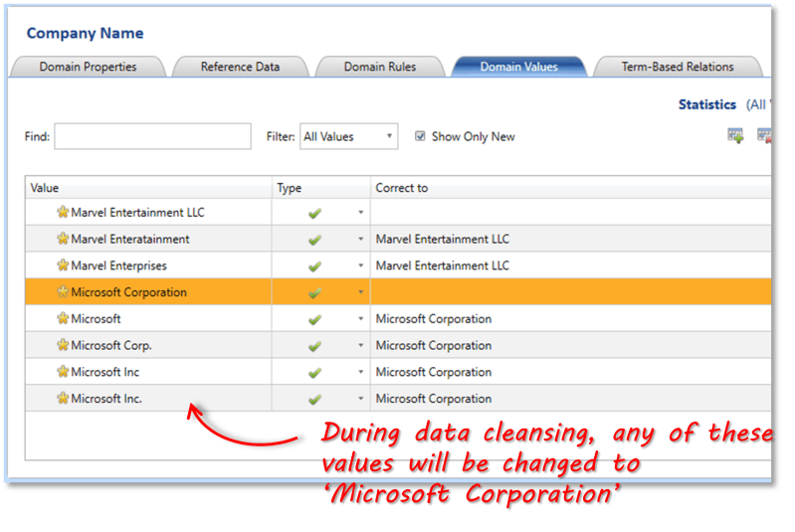
Task: Switch to the Domain Properties tab
Action: pyautogui.click(x=88, y=67)
